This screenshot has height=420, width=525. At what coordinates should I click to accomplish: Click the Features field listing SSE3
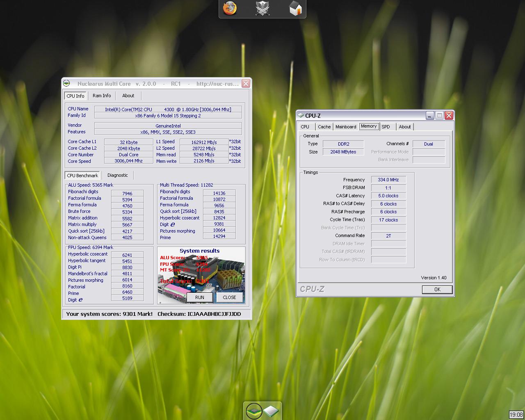168,132
